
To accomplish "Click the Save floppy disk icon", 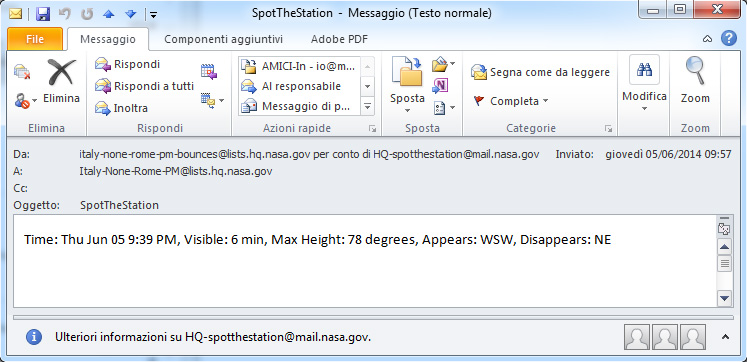I will pos(43,13).
